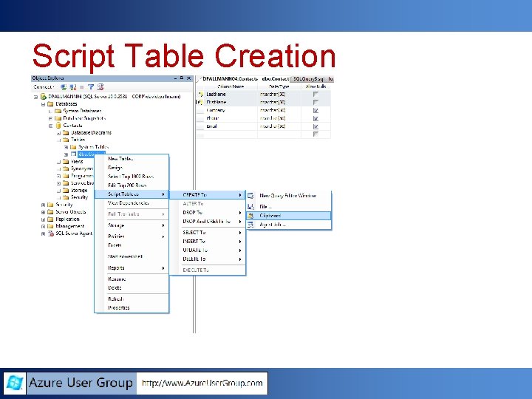Expand the Database Snapshots node
The height and width of the screenshot is (399, 532).
50,118
